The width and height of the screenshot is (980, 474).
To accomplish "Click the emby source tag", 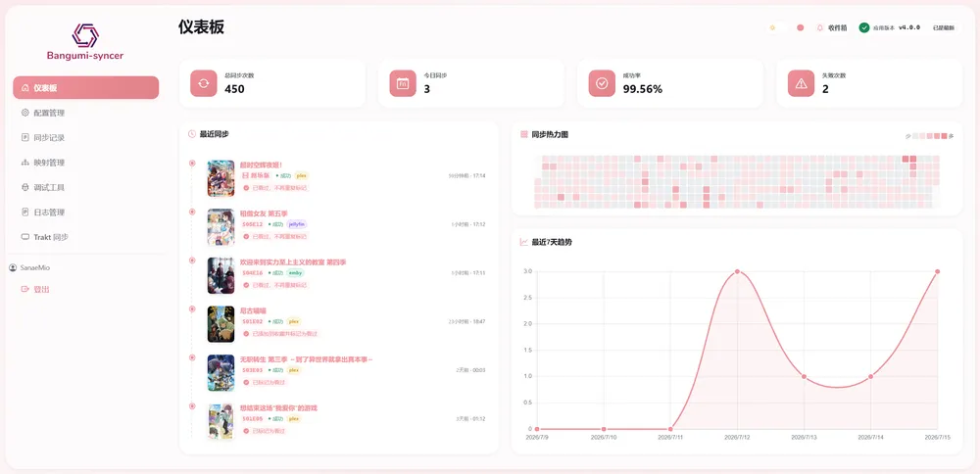I will point(296,273).
